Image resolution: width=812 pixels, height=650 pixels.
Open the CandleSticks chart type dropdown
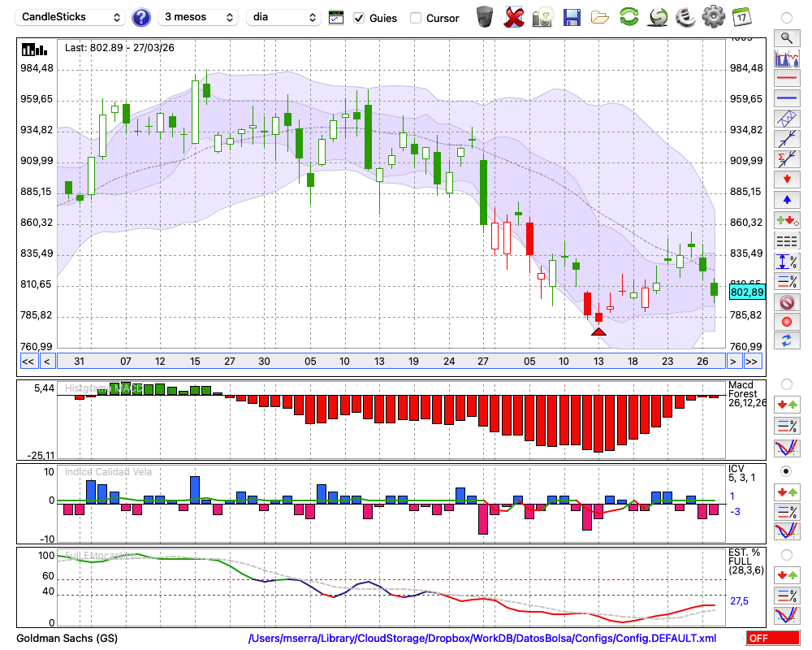click(x=71, y=17)
